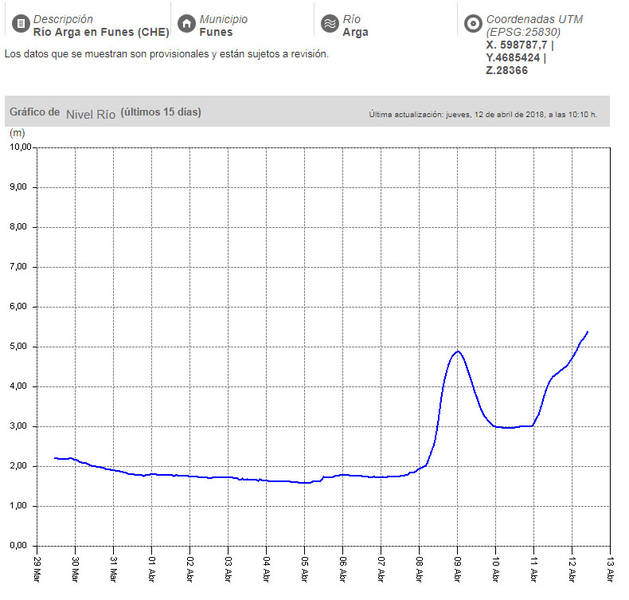Click the Municipio house icon

pyautogui.click(x=185, y=23)
